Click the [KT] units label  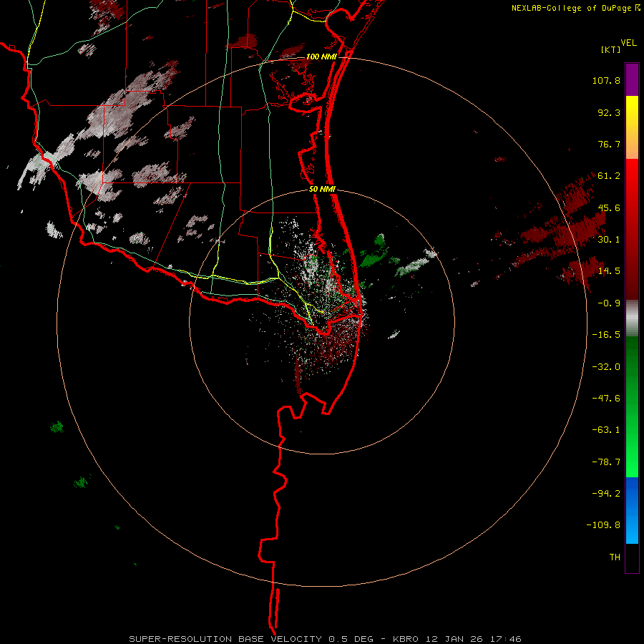(x=610, y=49)
